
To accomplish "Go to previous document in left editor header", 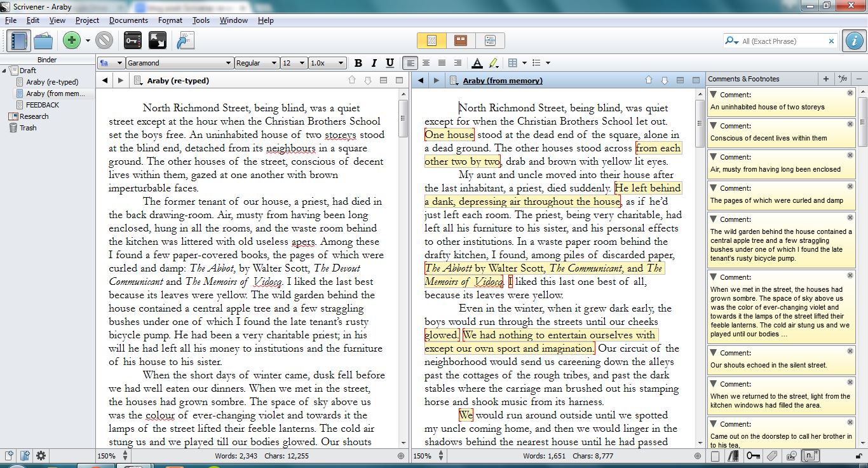I will (351, 81).
